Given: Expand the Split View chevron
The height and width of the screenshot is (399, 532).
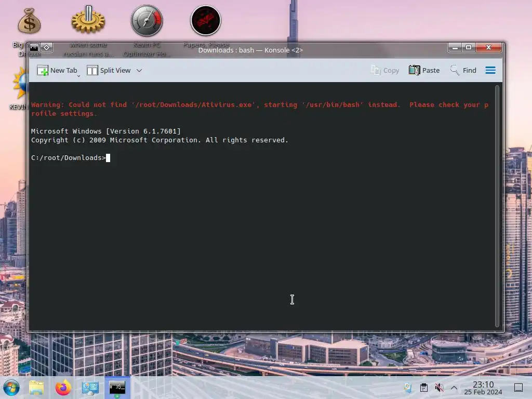Looking at the screenshot, I should (x=139, y=70).
